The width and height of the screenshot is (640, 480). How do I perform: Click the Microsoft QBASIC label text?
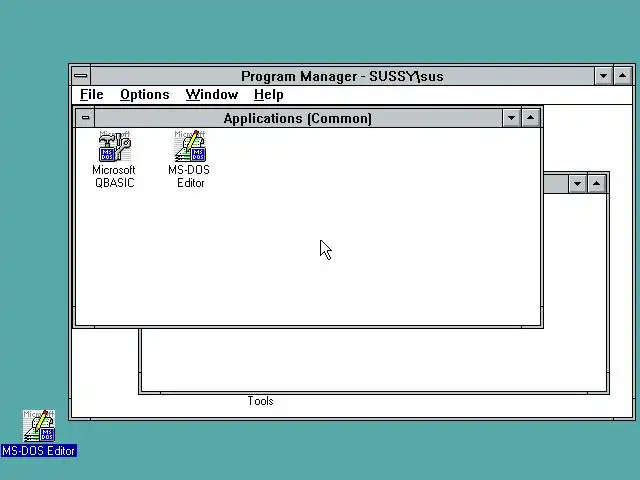click(114, 176)
